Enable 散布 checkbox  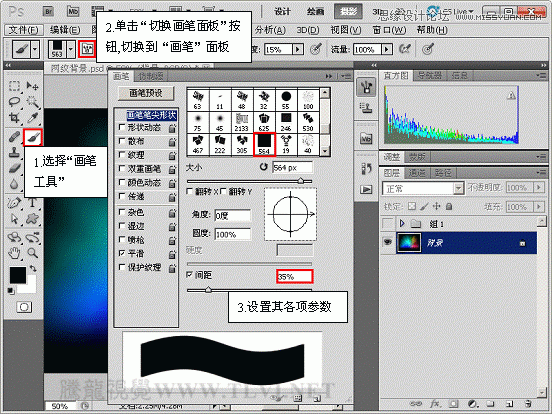[122, 141]
